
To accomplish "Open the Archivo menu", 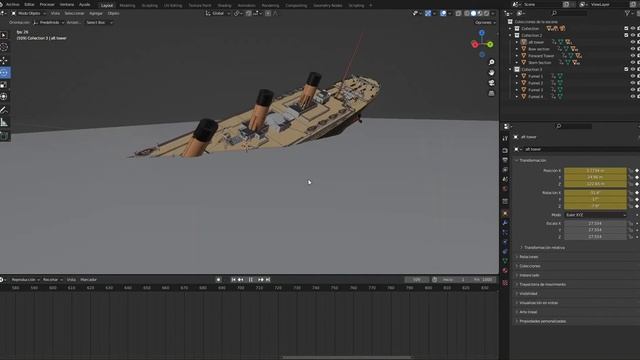I will pyautogui.click(x=13, y=4).
